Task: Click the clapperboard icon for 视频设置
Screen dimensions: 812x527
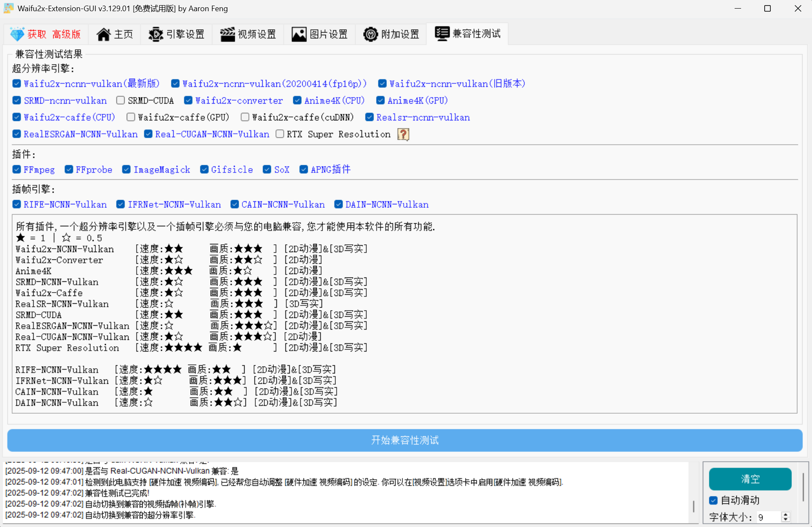Action: tap(227, 34)
